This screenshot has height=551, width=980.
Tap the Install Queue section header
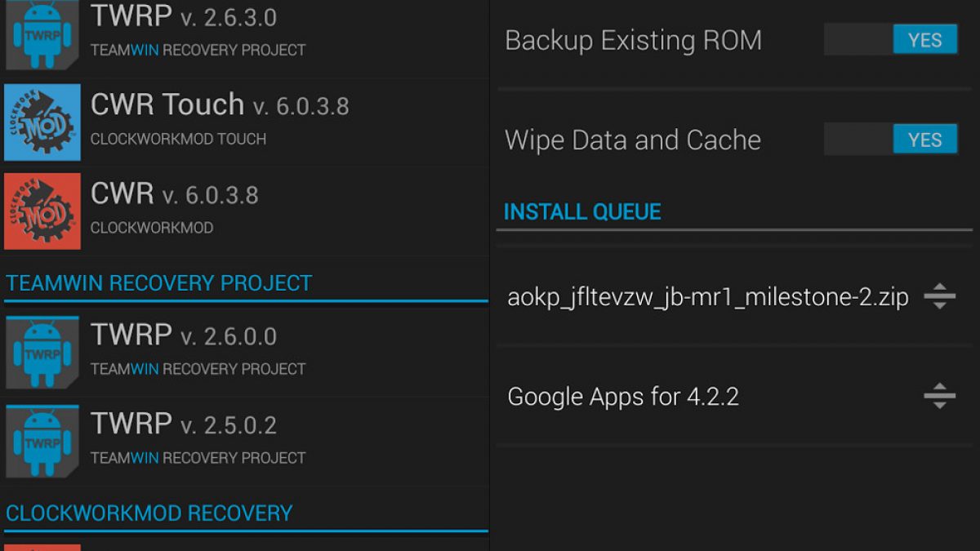coord(582,212)
